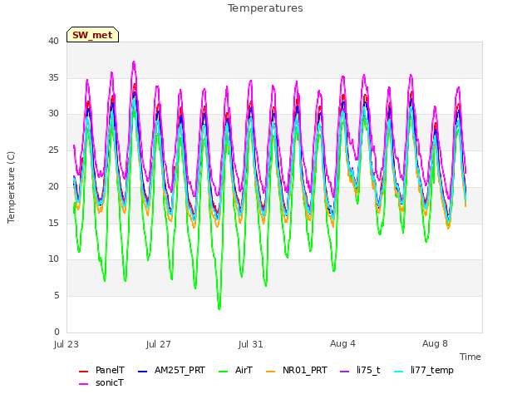Click the 40 y-axis tick label

tap(53, 41)
